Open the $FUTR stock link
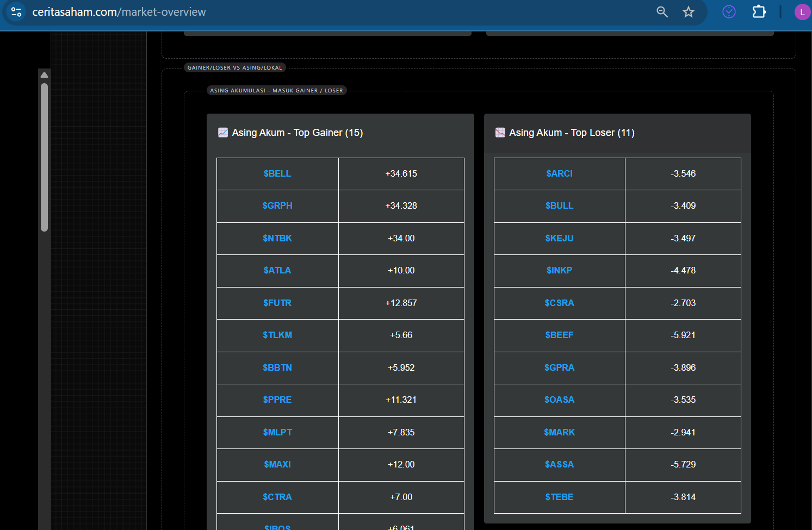Image resolution: width=812 pixels, height=530 pixels. [x=277, y=303]
